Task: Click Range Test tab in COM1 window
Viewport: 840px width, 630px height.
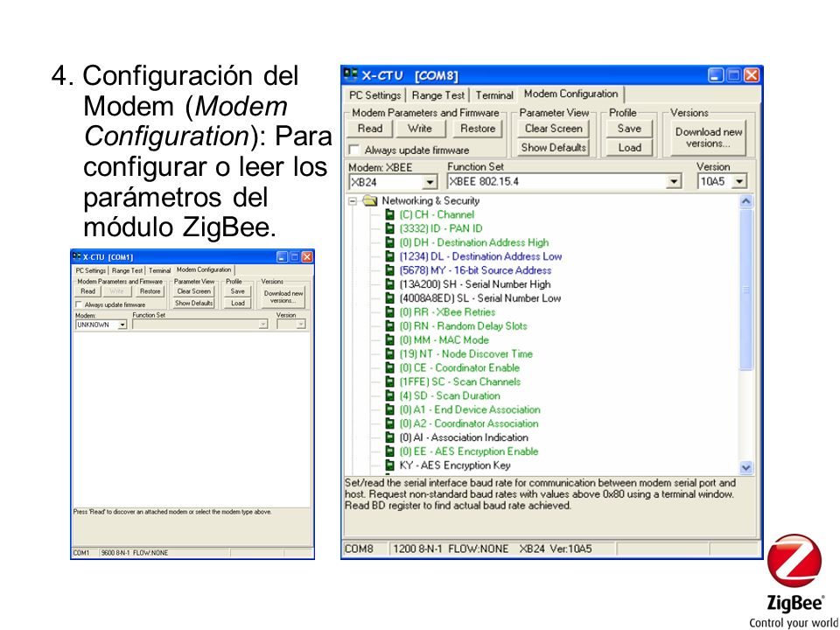Action: tap(127, 270)
